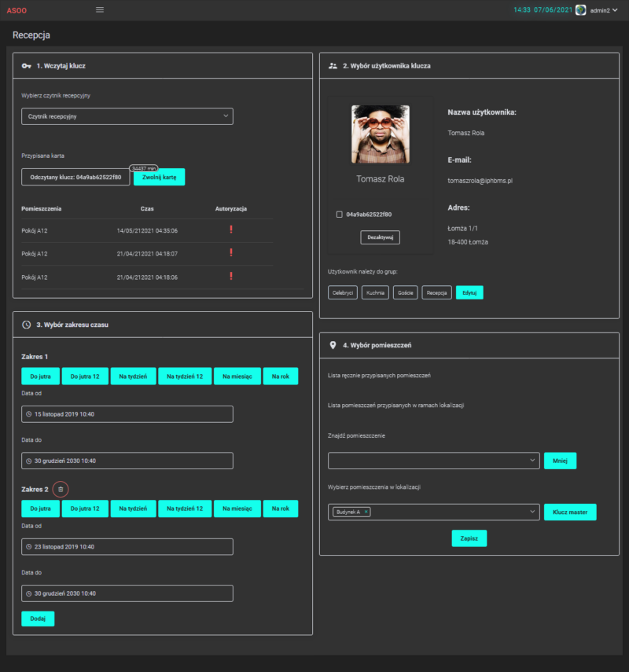Click the clock icon on 'Wybór zakresu czasu' panel
The height and width of the screenshot is (672, 629).
[x=26, y=325]
